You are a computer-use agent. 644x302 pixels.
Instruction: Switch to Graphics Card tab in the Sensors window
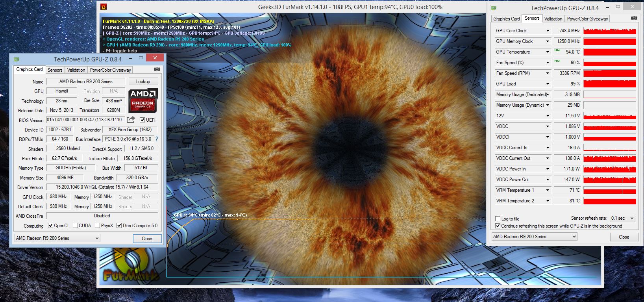[507, 19]
